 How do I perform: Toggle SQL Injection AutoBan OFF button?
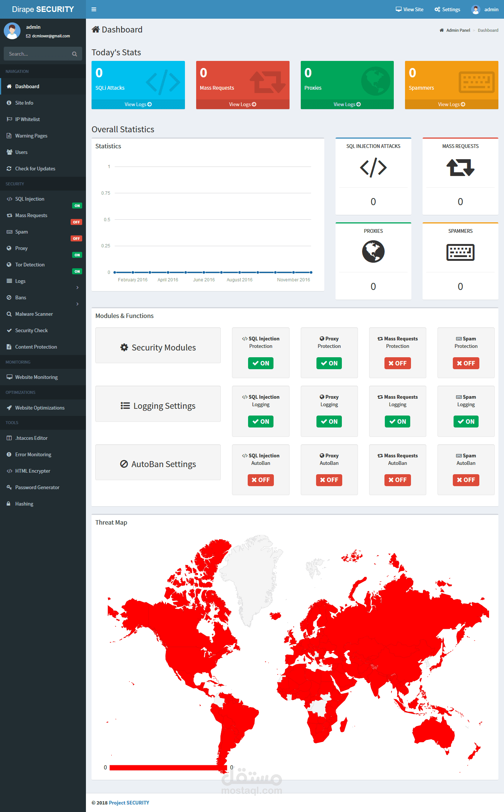pos(261,480)
